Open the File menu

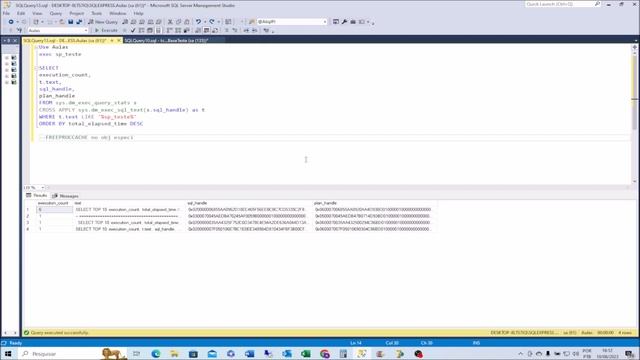7,13
